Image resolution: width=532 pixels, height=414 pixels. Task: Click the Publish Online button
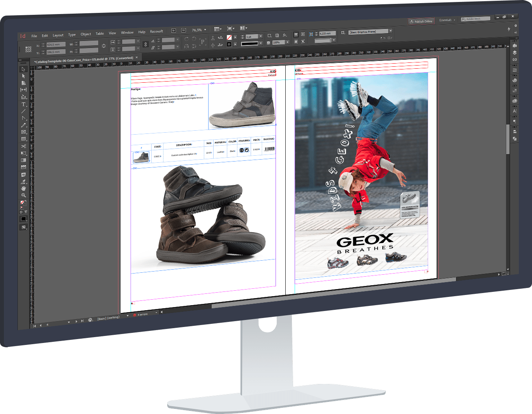point(421,21)
